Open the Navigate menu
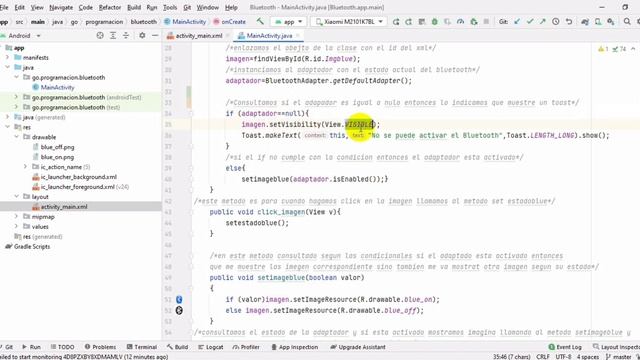 tap(61, 7)
